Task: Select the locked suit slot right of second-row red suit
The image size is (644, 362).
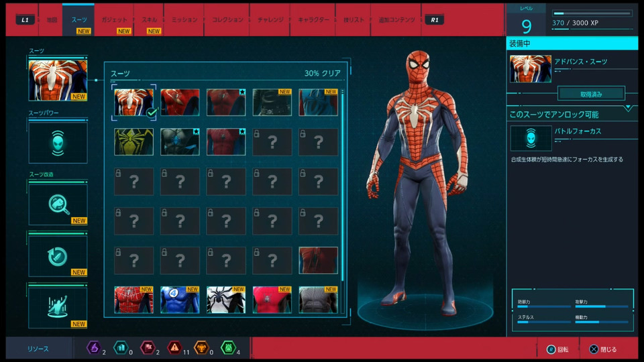Action: point(272,141)
